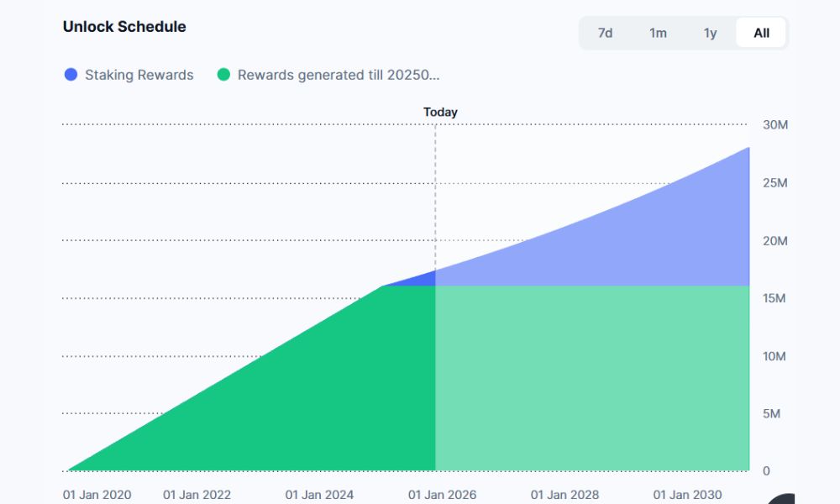Click the Today marker label
The image size is (840, 504).
pyautogui.click(x=440, y=112)
